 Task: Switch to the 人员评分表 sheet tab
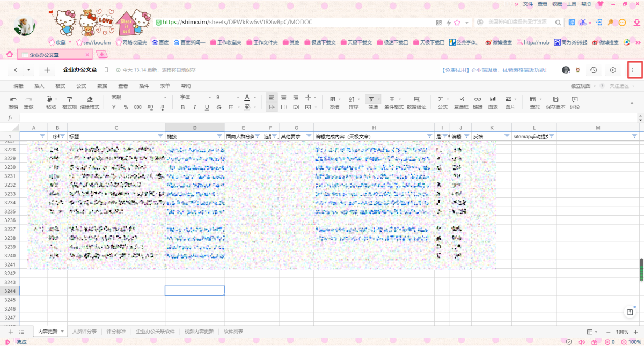84,332
